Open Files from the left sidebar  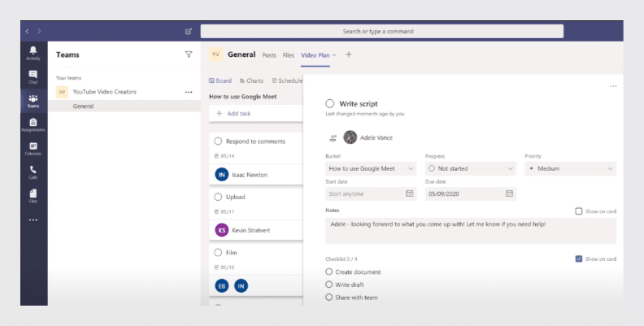point(33,196)
